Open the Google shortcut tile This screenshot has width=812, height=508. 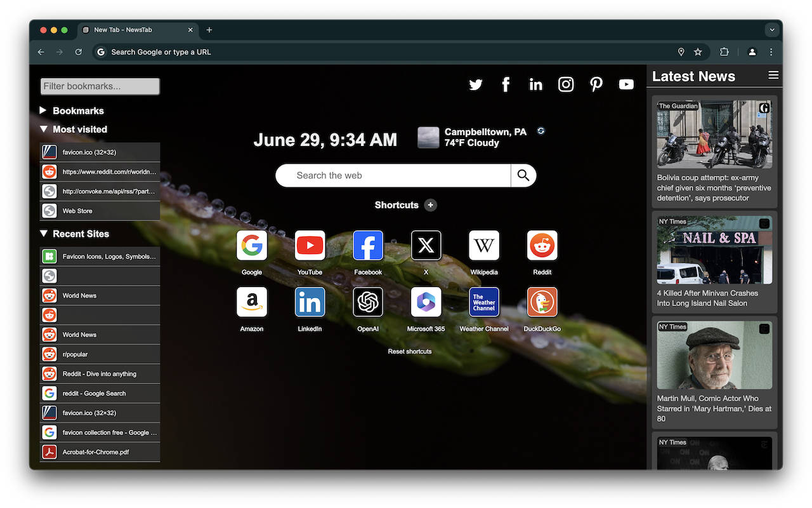(252, 246)
